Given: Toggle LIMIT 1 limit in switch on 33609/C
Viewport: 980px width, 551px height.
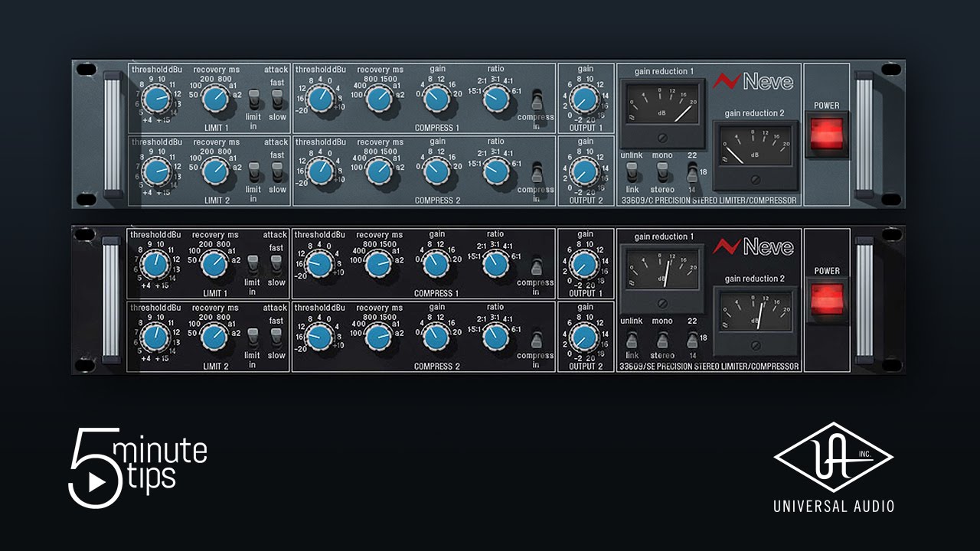Looking at the screenshot, I should point(253,99).
